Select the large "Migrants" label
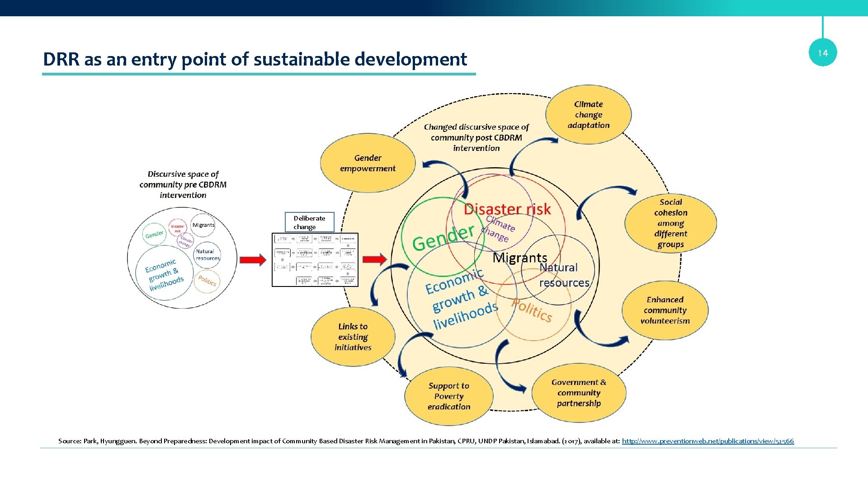The height and width of the screenshot is (488, 868). tap(520, 258)
